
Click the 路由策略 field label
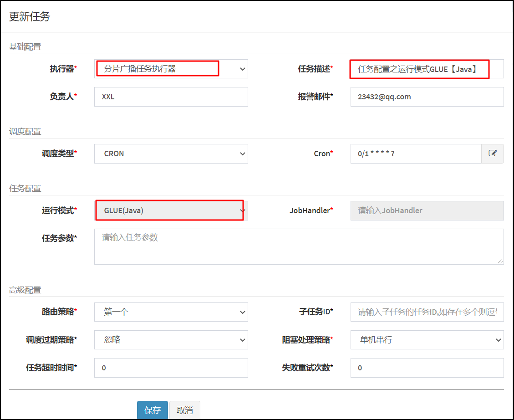(x=59, y=312)
